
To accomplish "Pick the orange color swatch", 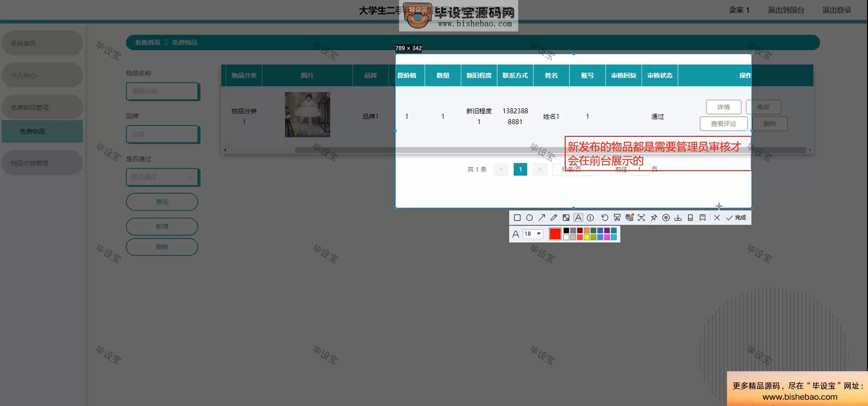I will point(587,231).
